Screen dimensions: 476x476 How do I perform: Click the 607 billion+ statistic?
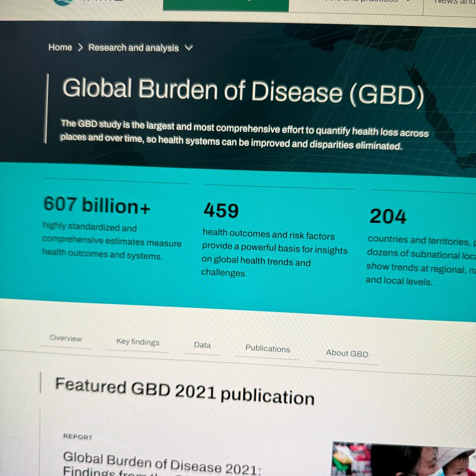click(97, 205)
